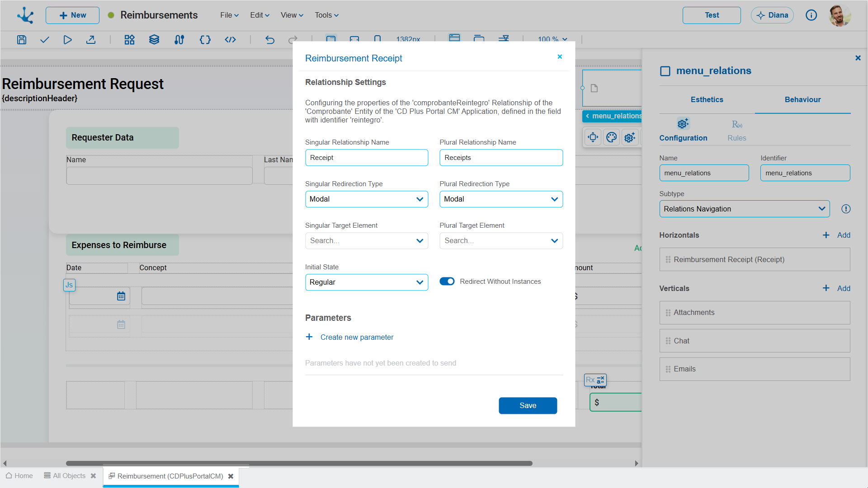Click the calendar icon in Date field
The image size is (868, 488).
[121, 296]
